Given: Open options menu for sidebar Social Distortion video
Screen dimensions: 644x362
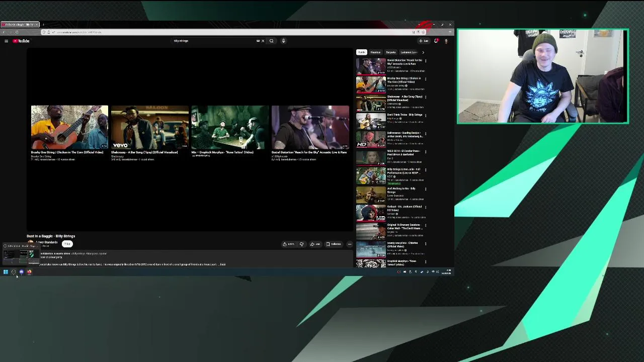Looking at the screenshot, I should (426, 61).
